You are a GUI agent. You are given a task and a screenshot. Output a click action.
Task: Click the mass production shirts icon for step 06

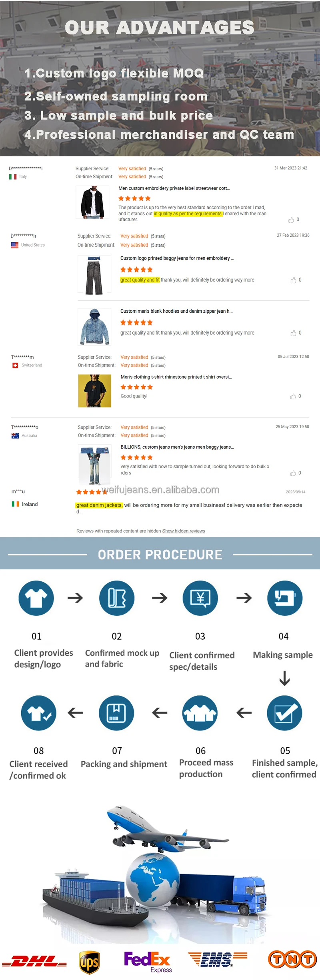click(x=200, y=713)
